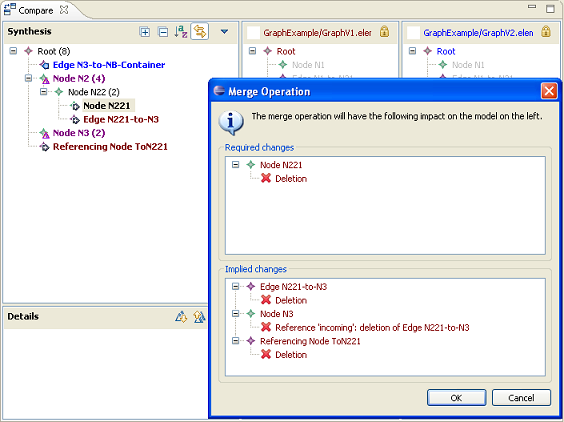Toggle the synchronize arrows button in Synthesis toolbar
564x422 pixels.
click(200, 31)
